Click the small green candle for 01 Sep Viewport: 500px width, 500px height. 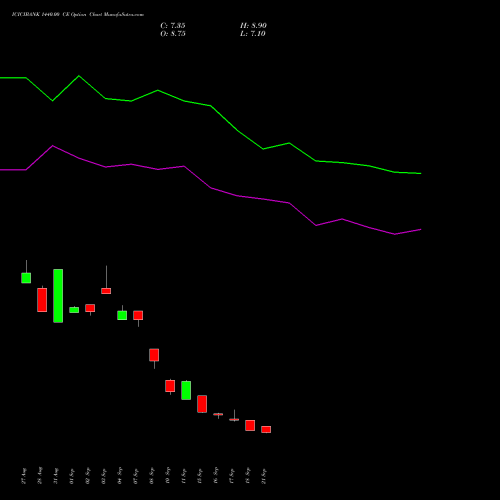pos(74,310)
